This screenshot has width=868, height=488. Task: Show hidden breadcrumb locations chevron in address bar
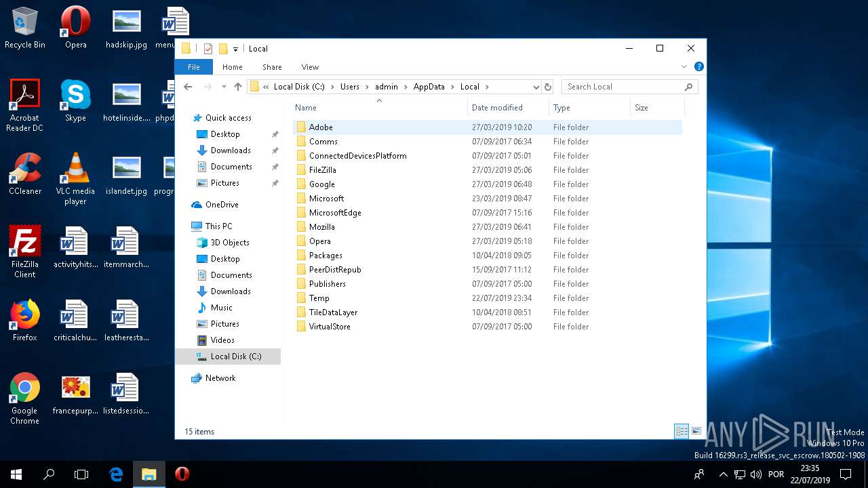click(x=267, y=87)
